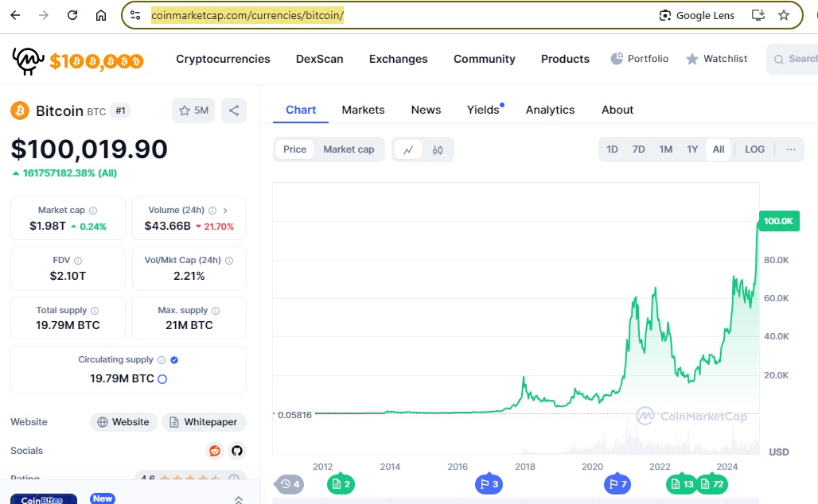This screenshot has width=818, height=504.
Task: Toggle LOG scale on chart
Action: pos(754,149)
